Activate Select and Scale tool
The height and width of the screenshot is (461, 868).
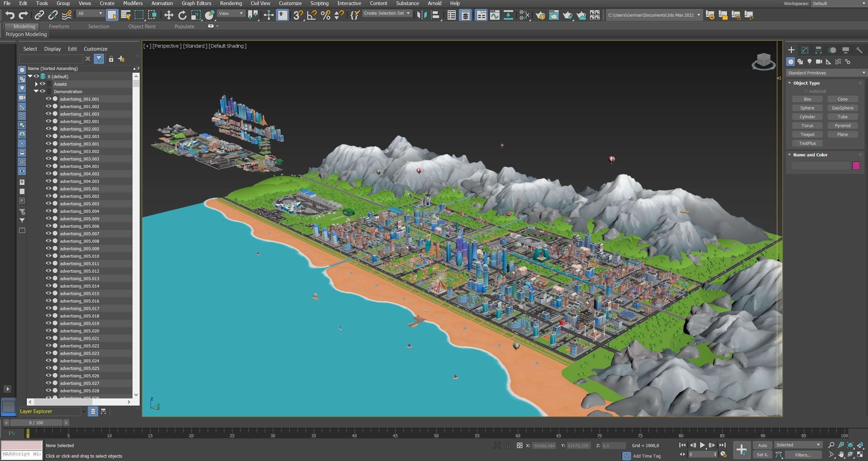[x=196, y=15]
